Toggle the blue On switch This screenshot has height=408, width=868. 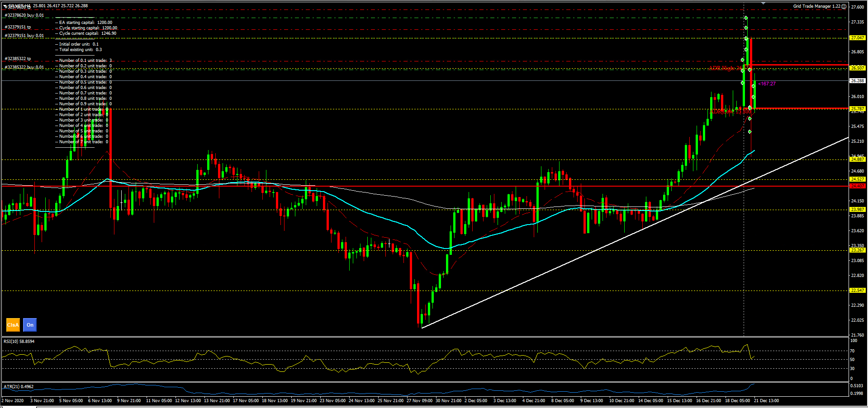point(30,325)
